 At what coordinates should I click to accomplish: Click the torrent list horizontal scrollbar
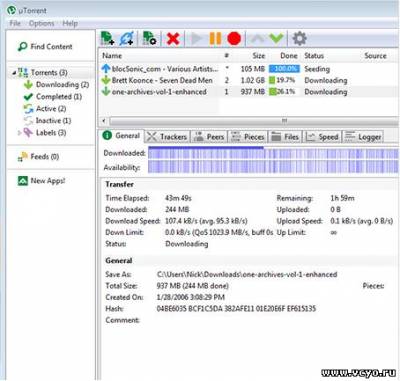[250, 121]
